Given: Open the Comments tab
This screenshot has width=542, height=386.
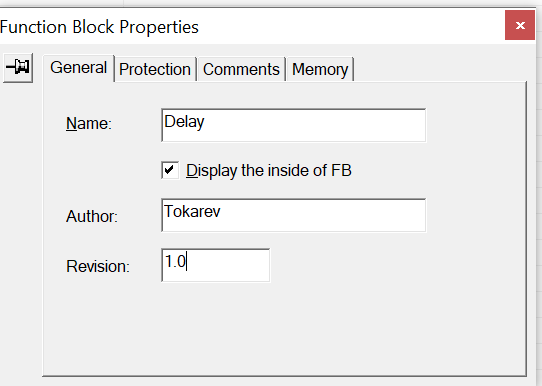Looking at the screenshot, I should [241, 69].
